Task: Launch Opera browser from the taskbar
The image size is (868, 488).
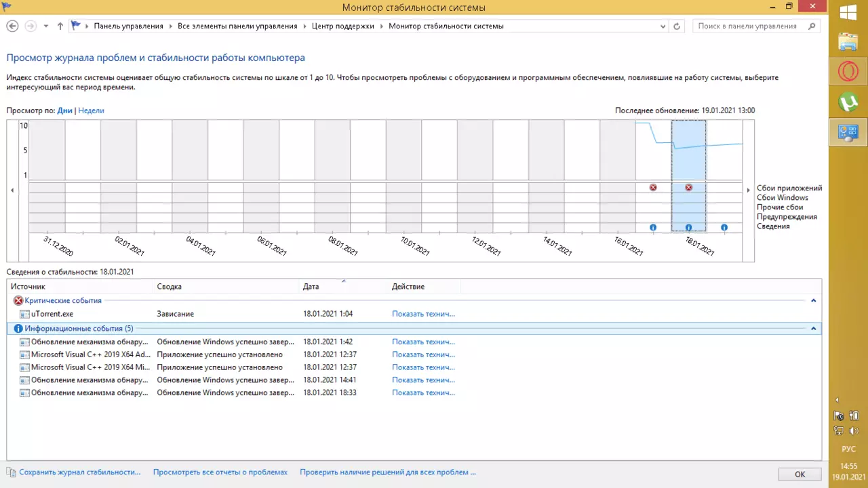Action: coord(848,71)
